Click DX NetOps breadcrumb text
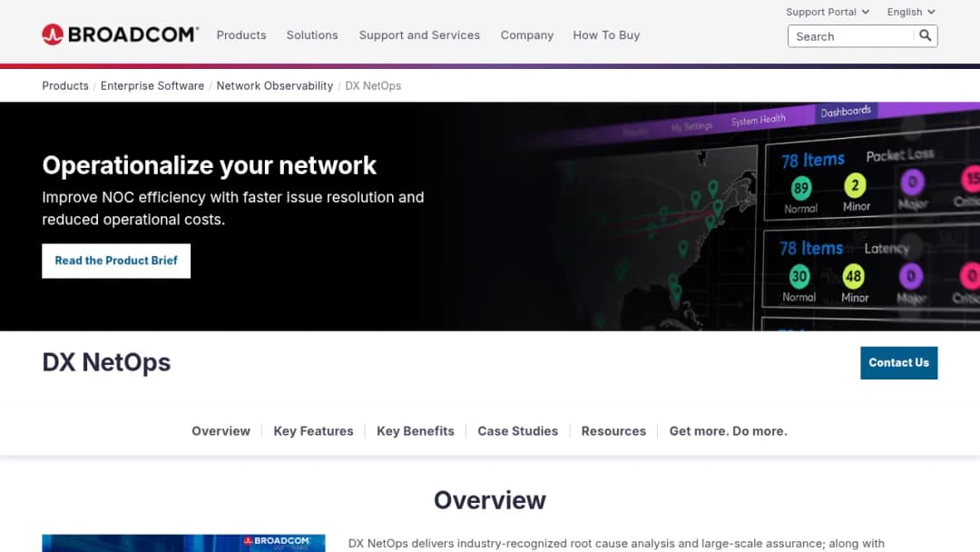The image size is (980, 552). [373, 85]
